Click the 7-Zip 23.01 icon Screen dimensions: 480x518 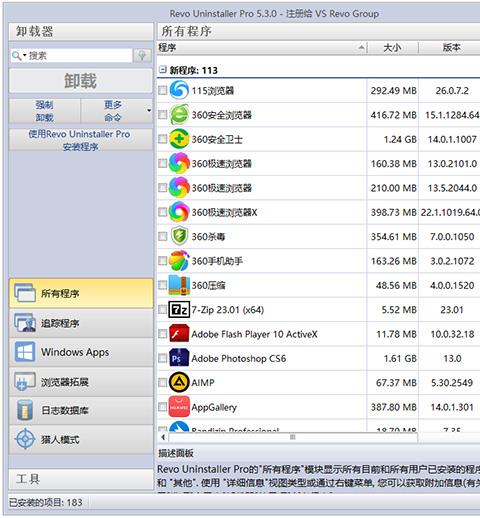[179, 309]
